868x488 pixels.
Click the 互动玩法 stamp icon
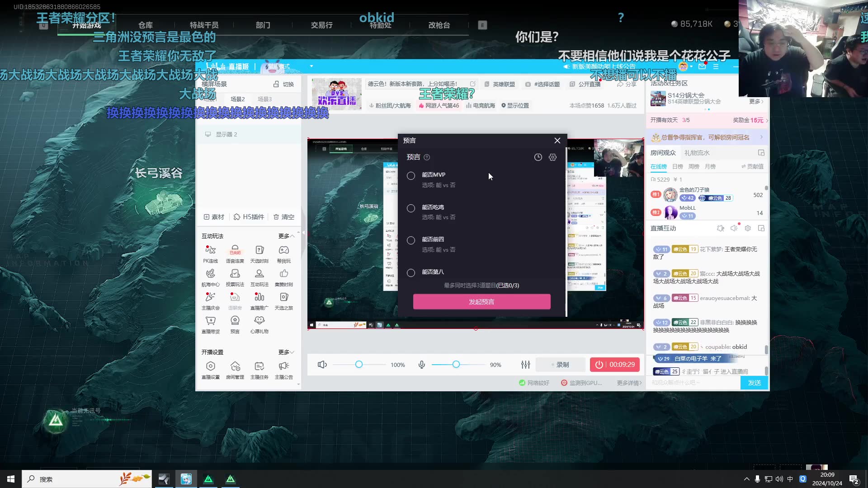(259, 277)
